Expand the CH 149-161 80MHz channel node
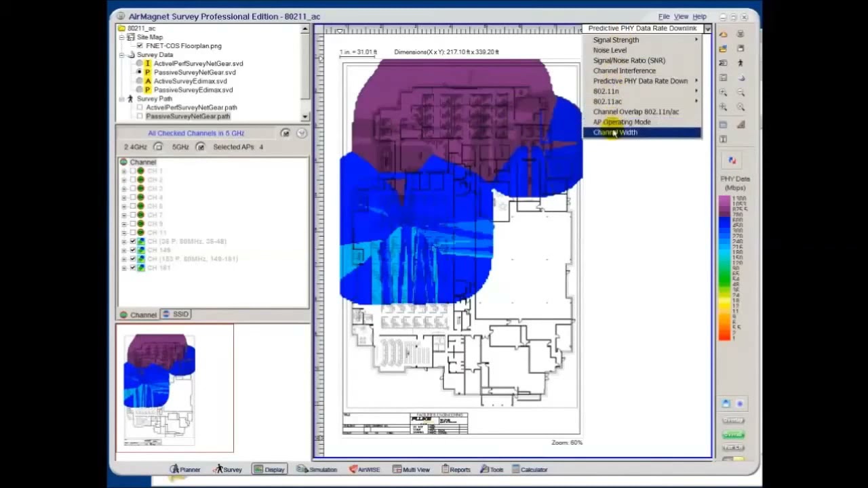This screenshot has width=868, height=488. [x=124, y=259]
